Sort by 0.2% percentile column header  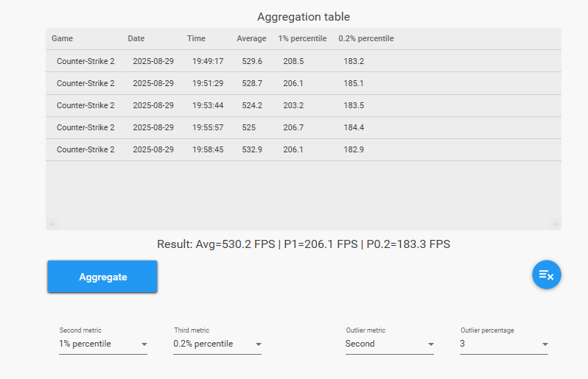(366, 38)
